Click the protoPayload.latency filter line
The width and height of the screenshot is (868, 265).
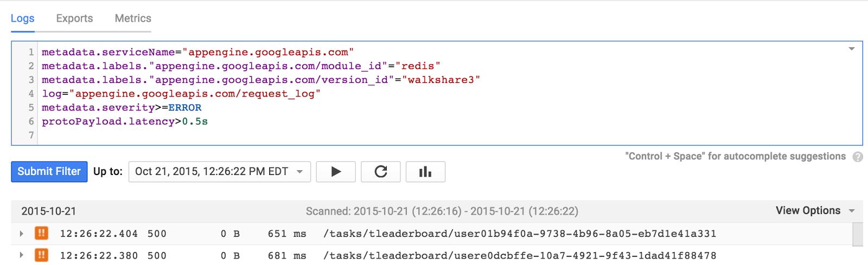(125, 121)
